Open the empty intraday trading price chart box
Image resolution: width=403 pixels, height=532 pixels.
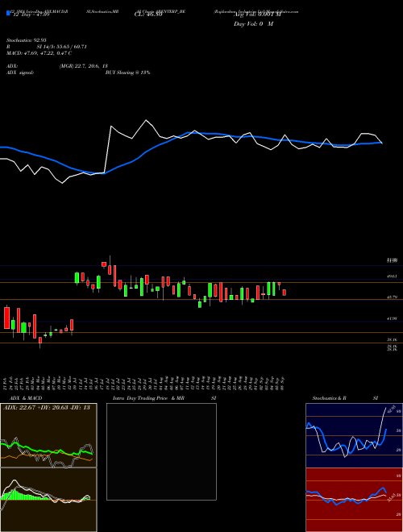(x=161, y=451)
